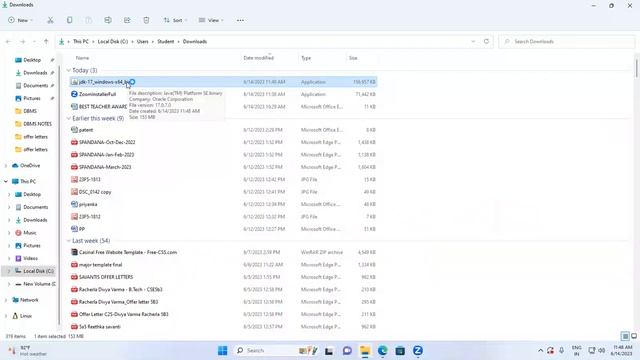Switch to large thumbnails view icon
This screenshot has width=640, height=360.
[634, 336]
